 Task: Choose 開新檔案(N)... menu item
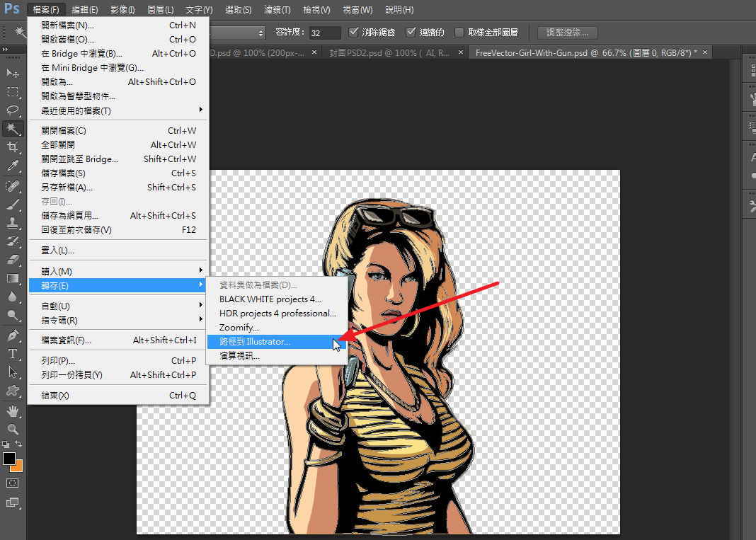(x=118, y=25)
